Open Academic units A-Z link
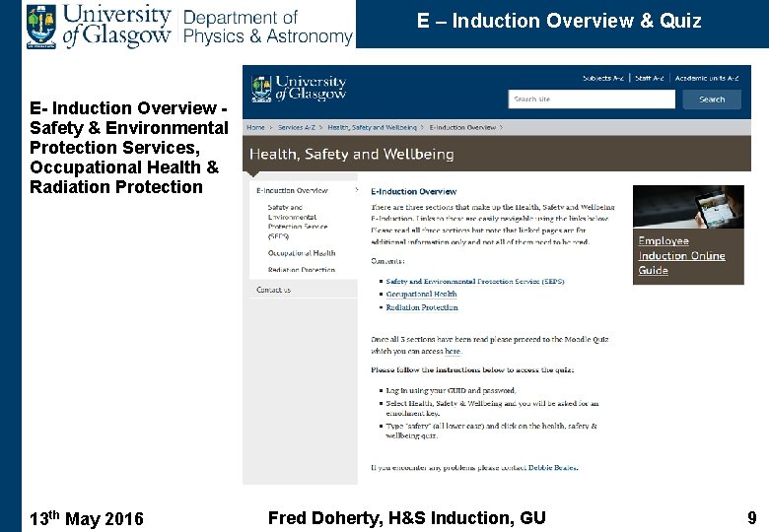 (x=707, y=78)
